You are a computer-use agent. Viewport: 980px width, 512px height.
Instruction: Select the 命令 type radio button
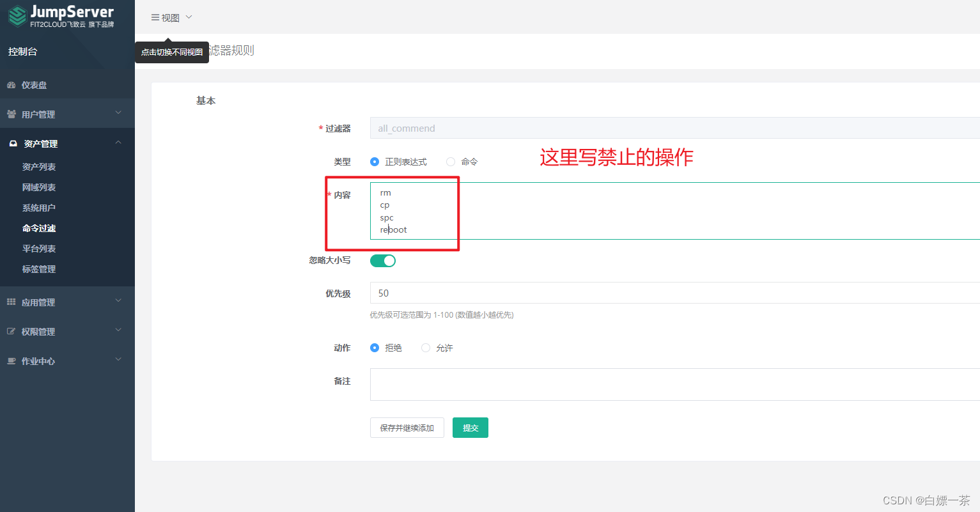451,162
